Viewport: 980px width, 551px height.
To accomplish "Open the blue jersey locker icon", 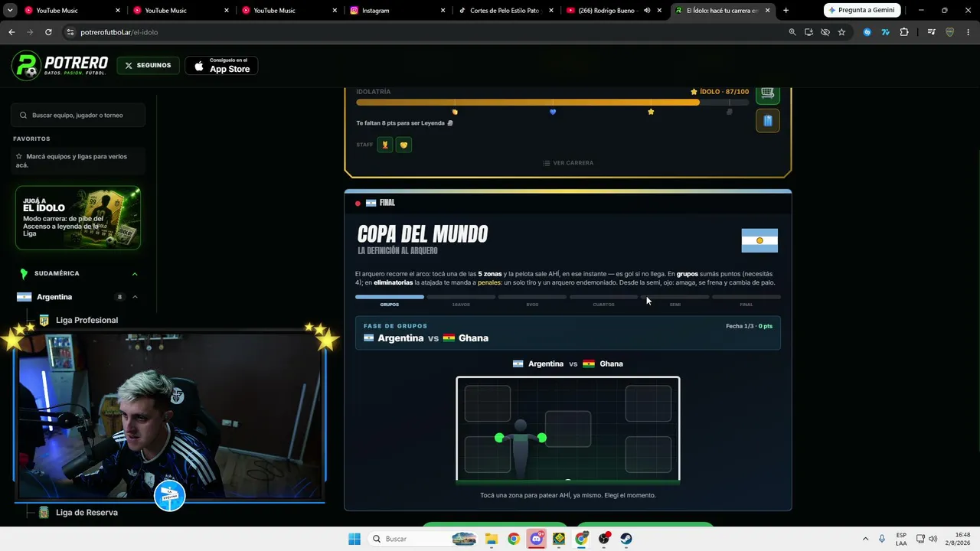I will (767, 120).
